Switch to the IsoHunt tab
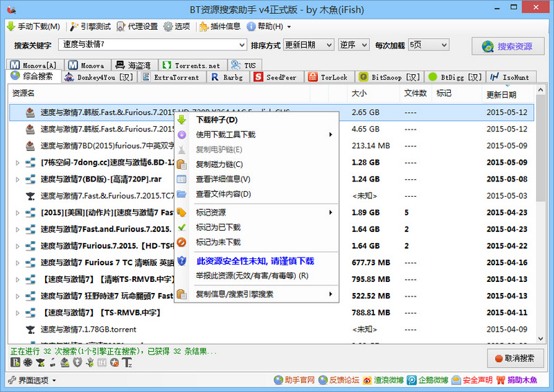This screenshot has height=392, width=554. (x=511, y=77)
